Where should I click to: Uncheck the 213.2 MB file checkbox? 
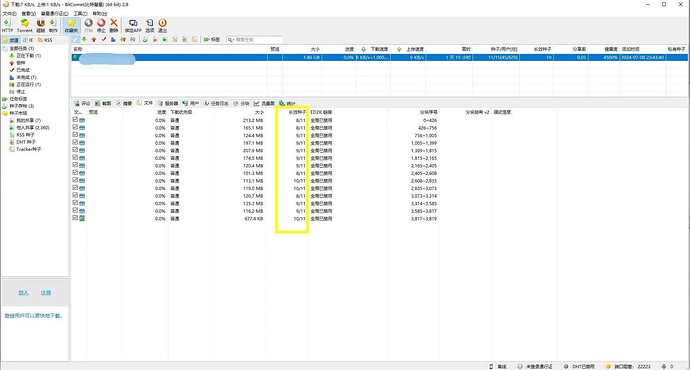pos(75,120)
